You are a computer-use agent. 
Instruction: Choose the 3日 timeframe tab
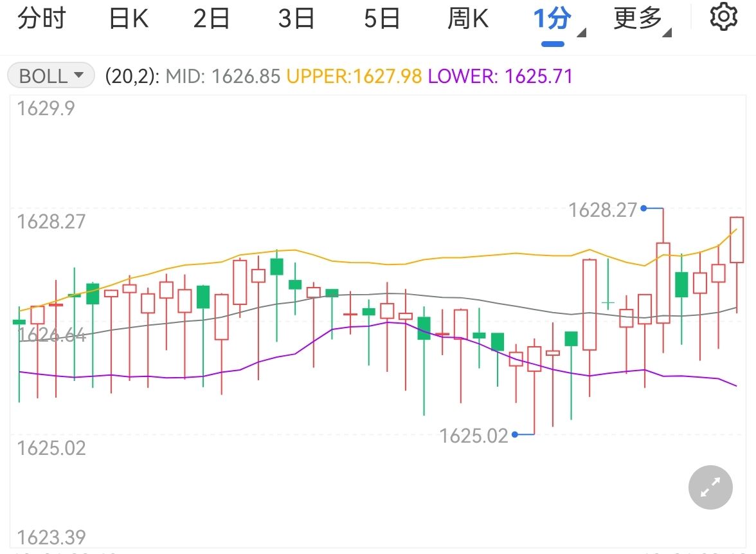[x=296, y=19]
